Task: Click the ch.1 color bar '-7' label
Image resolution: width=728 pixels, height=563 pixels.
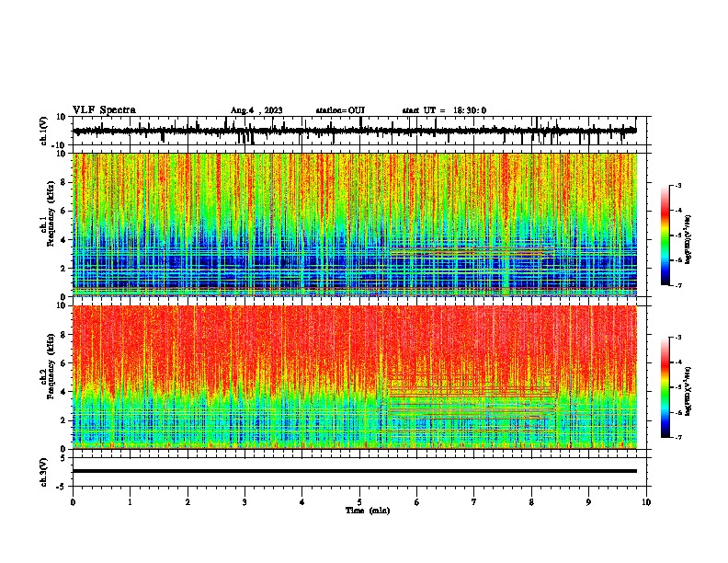Action: pyautogui.click(x=678, y=285)
